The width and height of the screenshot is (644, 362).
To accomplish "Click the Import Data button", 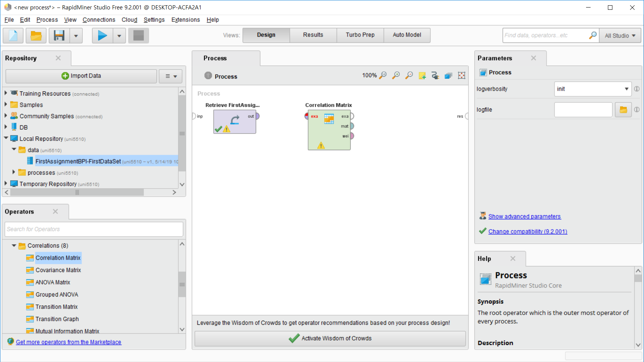I will (81, 76).
